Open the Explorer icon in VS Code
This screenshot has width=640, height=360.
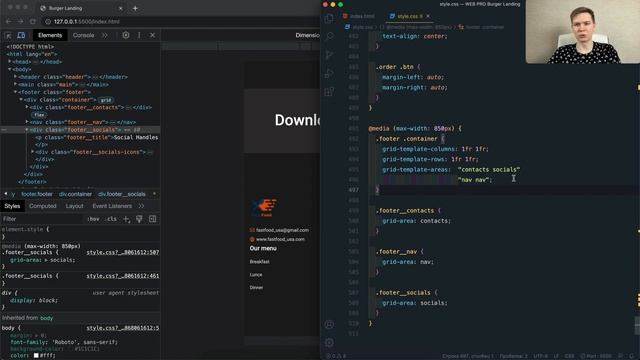click(329, 18)
